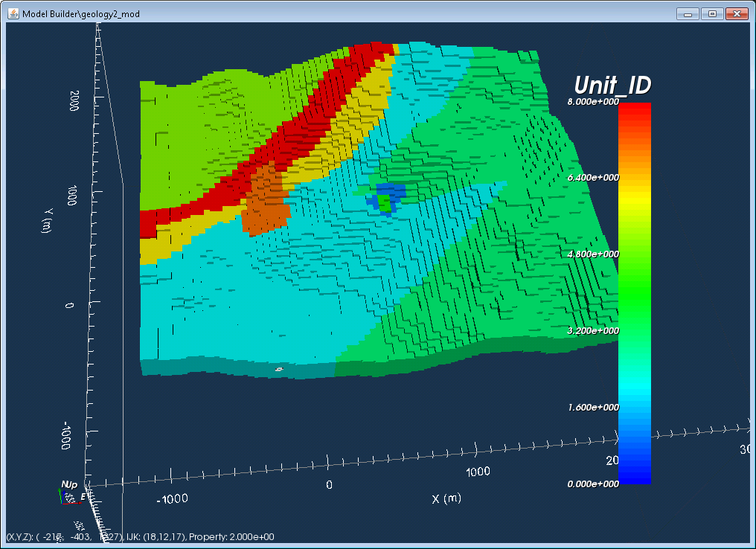This screenshot has height=549, width=756.
Task: Click the small green cell inside blue patch
Action: (x=384, y=202)
